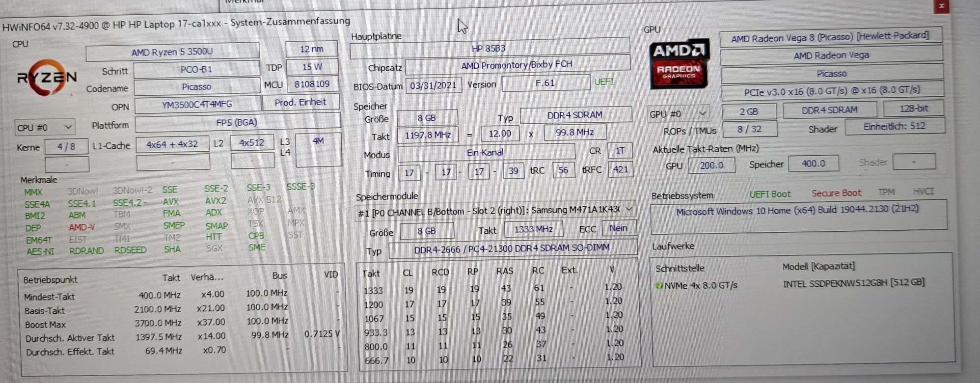This screenshot has height=383, width=980.
Task: Click the Speicher Größe 8 GB field at top
Action: pos(427,118)
